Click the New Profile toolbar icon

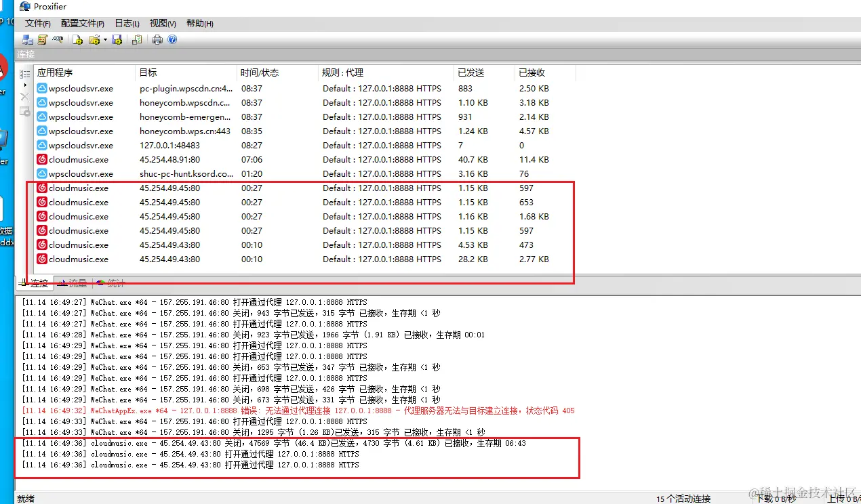click(x=78, y=40)
